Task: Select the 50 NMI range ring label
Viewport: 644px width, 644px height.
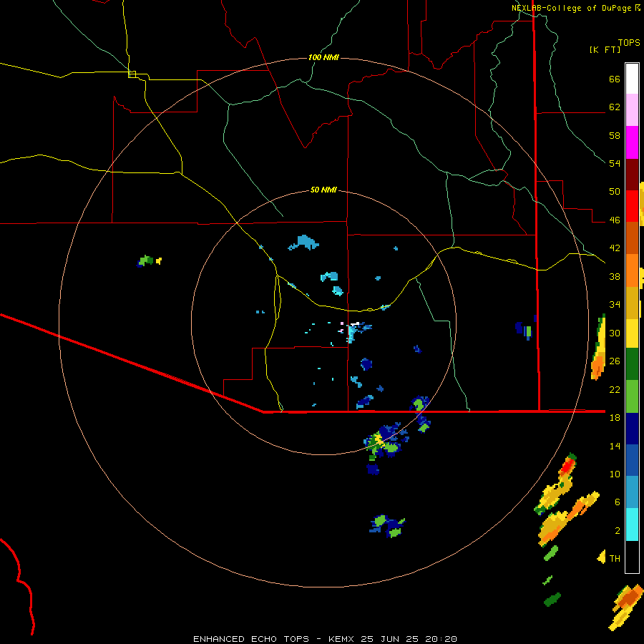Action: (323, 190)
